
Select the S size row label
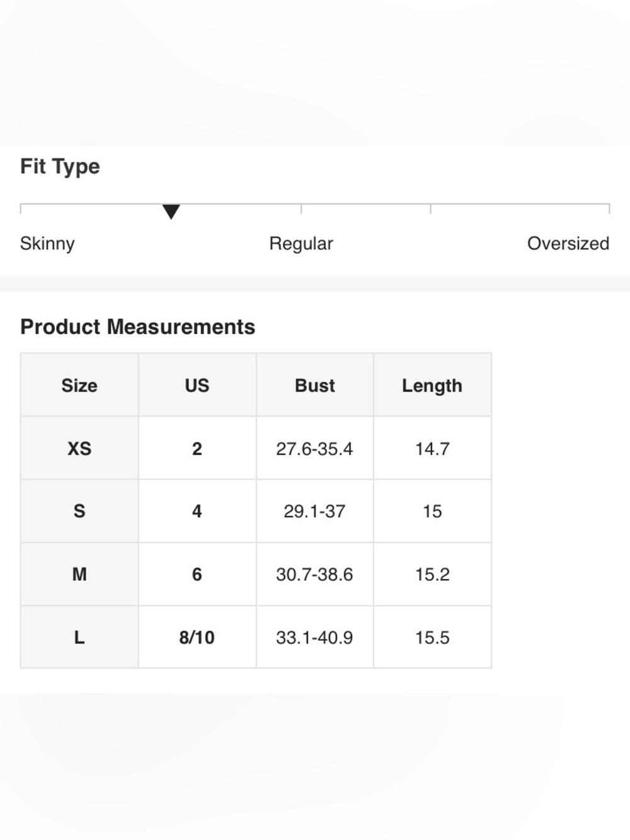[79, 511]
